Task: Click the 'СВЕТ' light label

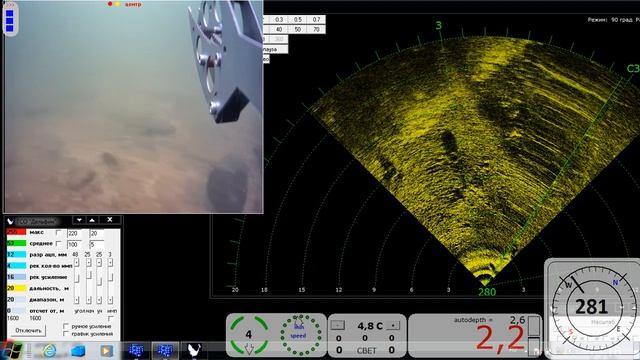Action: (x=366, y=350)
